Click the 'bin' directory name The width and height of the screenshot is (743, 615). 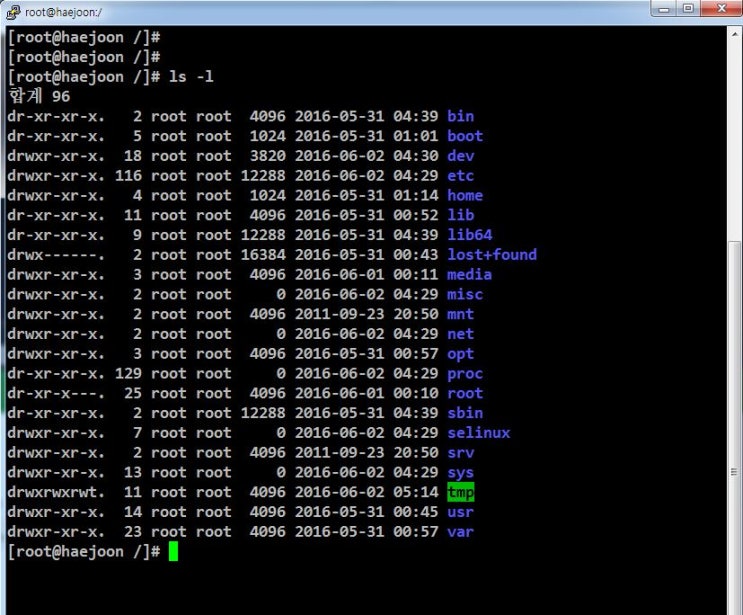(x=461, y=116)
